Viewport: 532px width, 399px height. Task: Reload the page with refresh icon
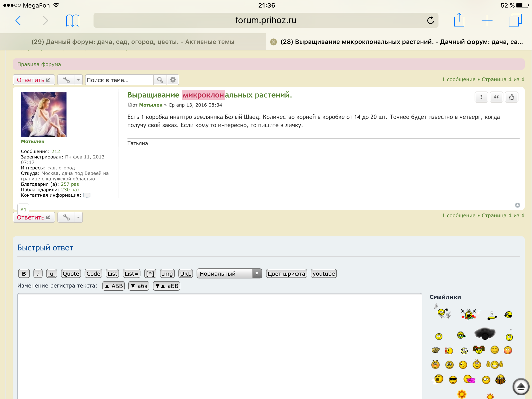430,20
